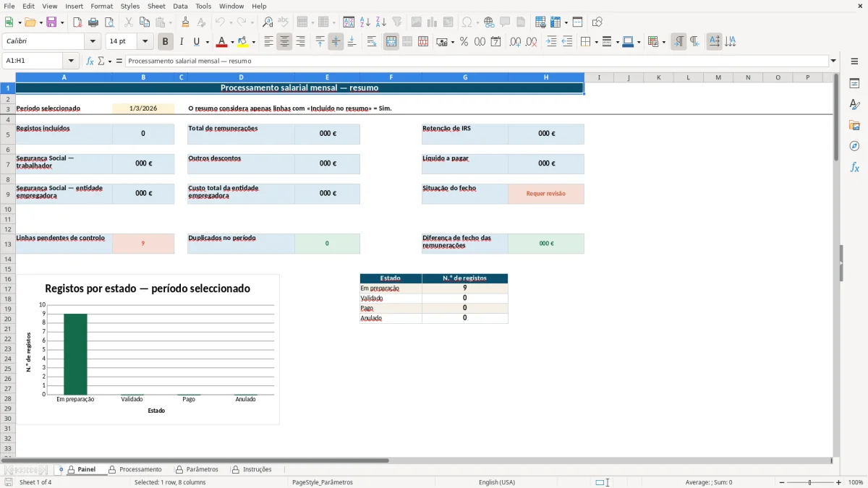Viewport: 868px width, 488px height.
Task: Align cell text right
Action: coord(300,42)
